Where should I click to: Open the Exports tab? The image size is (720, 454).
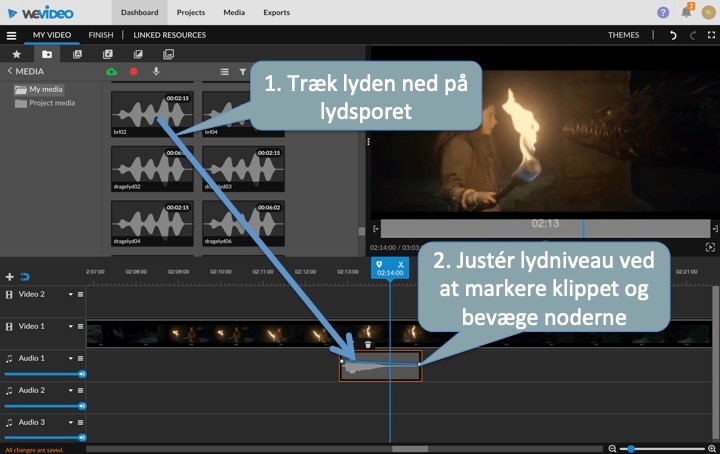(x=276, y=12)
